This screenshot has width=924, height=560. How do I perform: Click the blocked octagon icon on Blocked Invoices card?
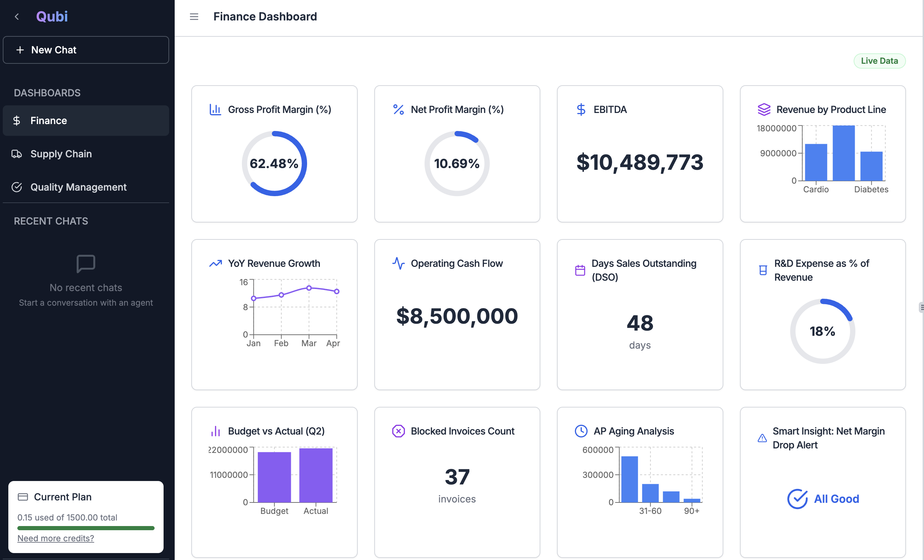pyautogui.click(x=398, y=431)
